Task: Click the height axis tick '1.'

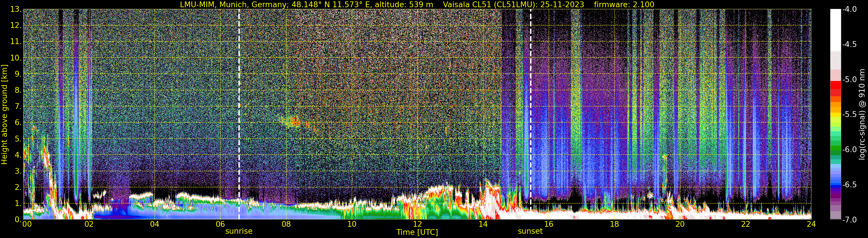Action: (18, 204)
